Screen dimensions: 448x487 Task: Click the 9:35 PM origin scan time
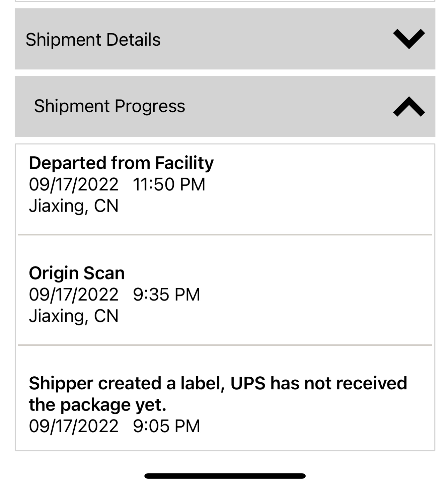166,294
